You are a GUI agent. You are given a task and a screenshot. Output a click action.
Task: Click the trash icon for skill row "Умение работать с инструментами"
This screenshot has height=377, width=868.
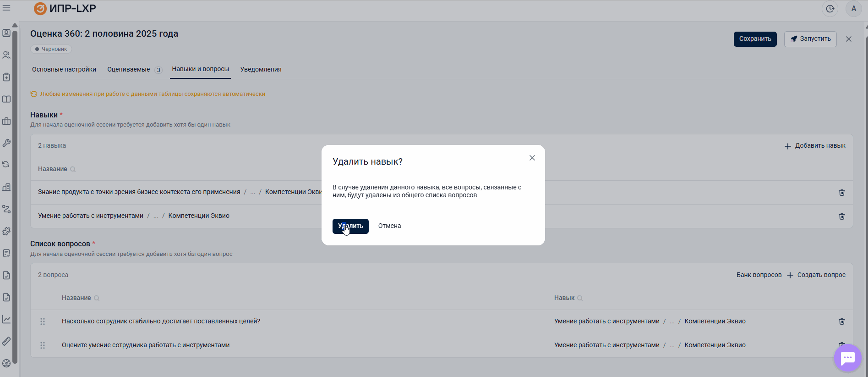point(842,216)
